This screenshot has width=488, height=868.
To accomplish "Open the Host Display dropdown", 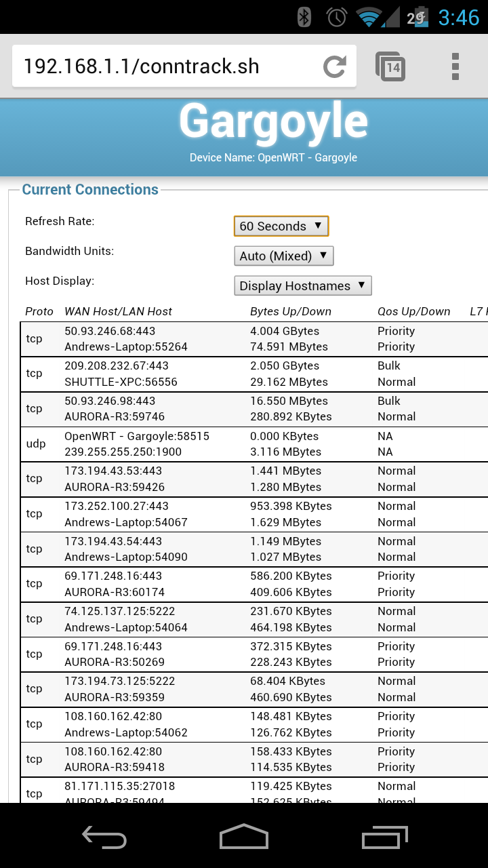I will pos(303,285).
